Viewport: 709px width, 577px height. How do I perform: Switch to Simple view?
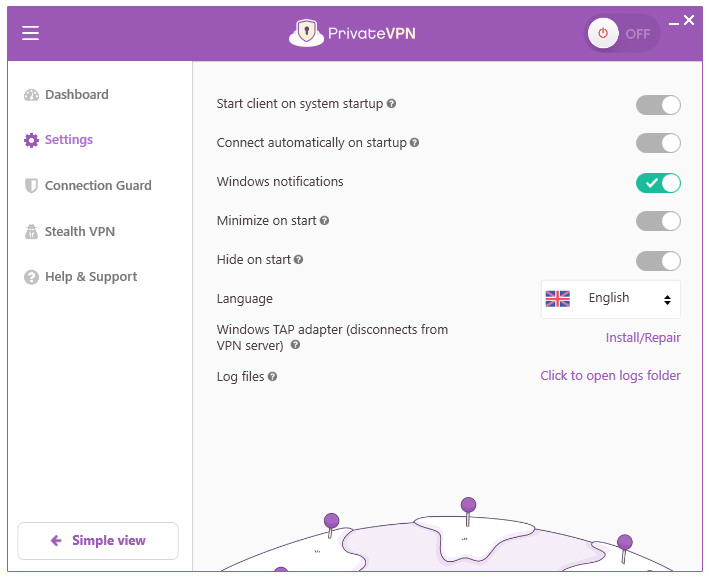point(98,541)
